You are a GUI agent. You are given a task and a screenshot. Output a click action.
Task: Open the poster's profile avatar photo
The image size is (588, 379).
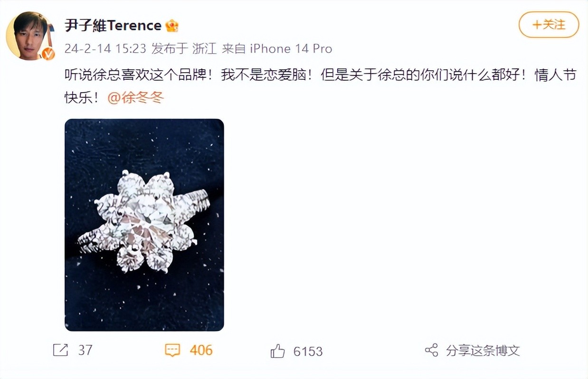(x=30, y=36)
